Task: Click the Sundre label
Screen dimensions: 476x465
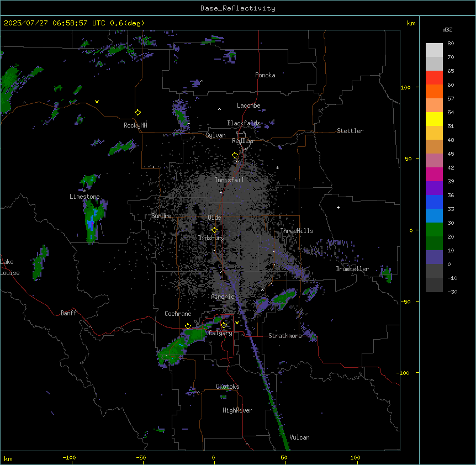Action: click(161, 216)
